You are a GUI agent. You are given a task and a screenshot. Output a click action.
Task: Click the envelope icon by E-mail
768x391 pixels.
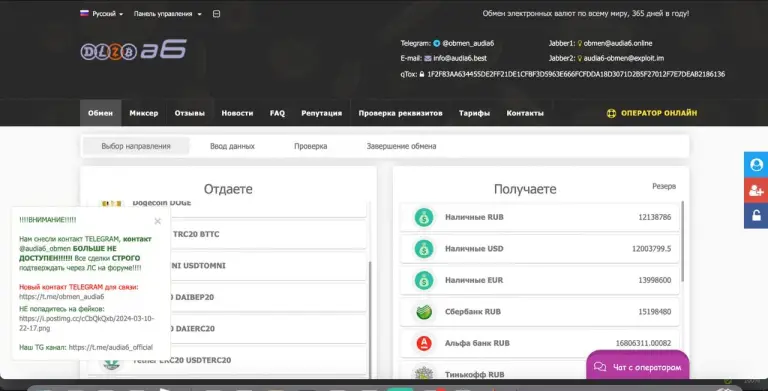(428, 58)
